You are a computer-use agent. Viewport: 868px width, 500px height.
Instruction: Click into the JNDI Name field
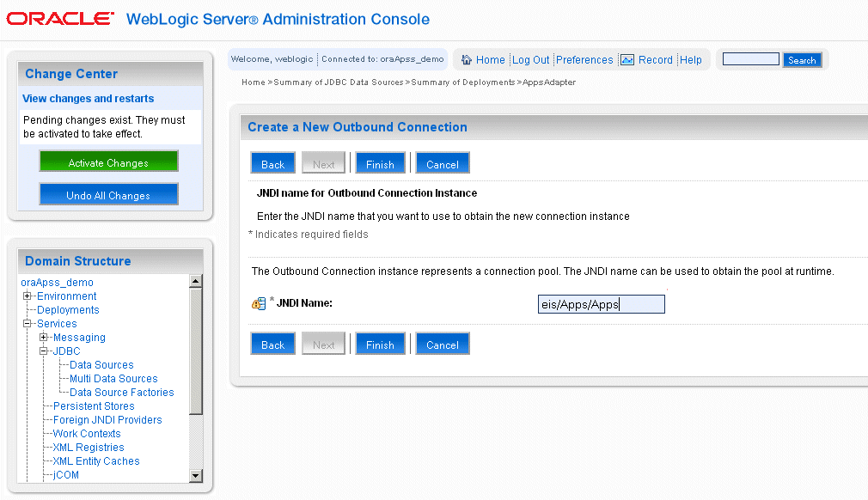click(602, 304)
